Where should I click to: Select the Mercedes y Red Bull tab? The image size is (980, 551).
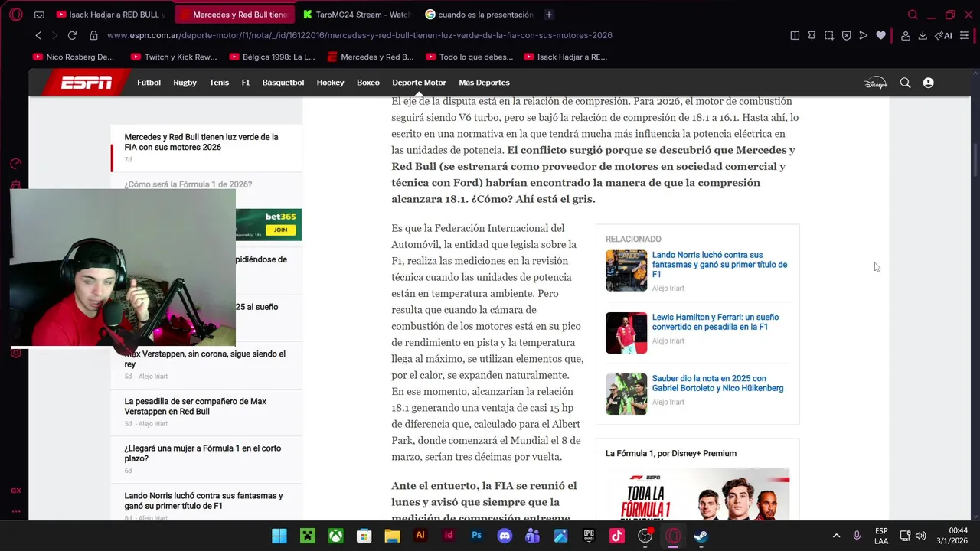[234, 15]
